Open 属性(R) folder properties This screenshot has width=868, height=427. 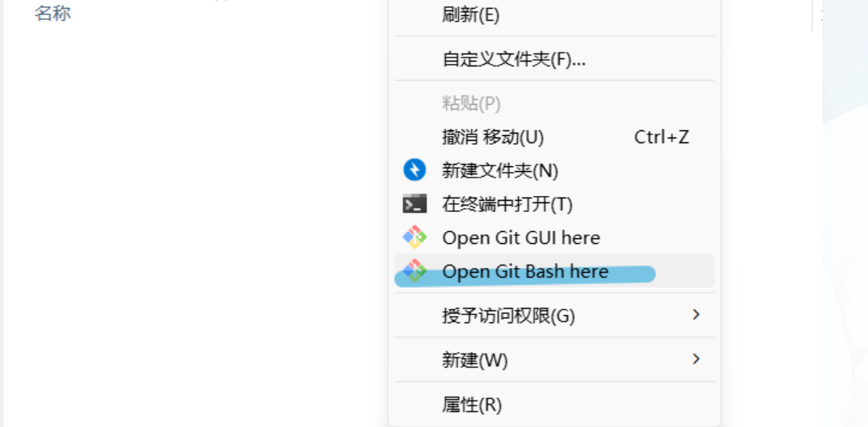point(554,405)
